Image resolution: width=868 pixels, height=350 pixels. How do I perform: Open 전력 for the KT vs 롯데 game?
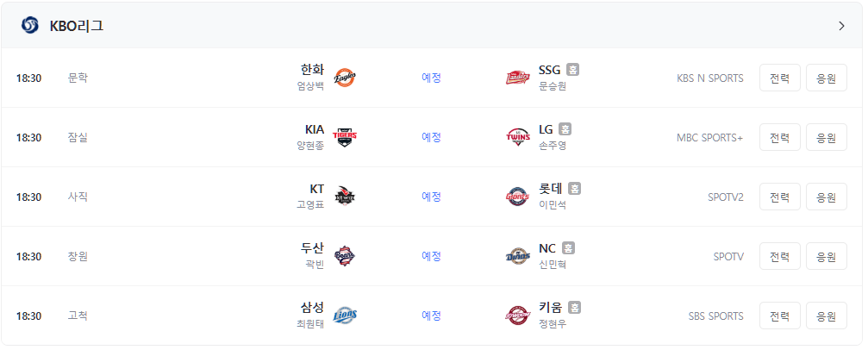[x=779, y=197]
